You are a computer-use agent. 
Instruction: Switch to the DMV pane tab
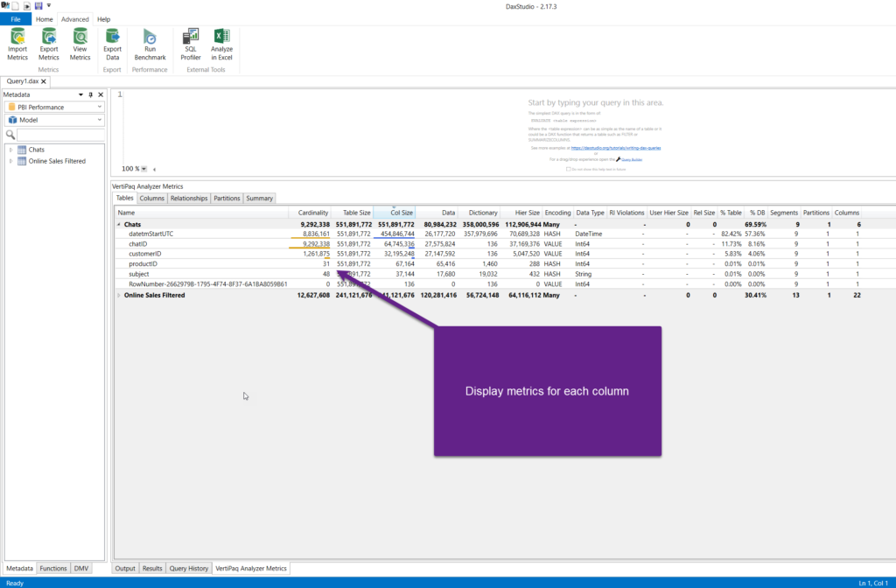point(81,569)
